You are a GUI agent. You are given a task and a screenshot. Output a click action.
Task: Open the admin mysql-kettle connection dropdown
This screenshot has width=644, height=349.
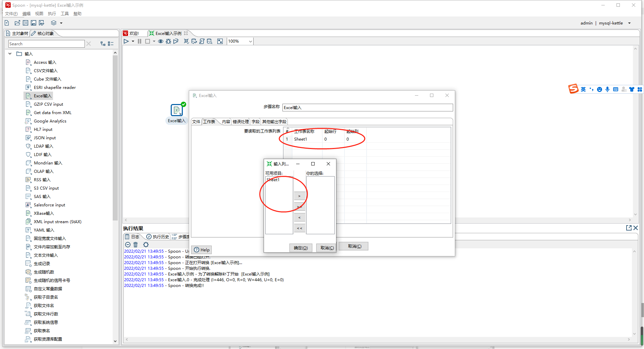click(629, 23)
